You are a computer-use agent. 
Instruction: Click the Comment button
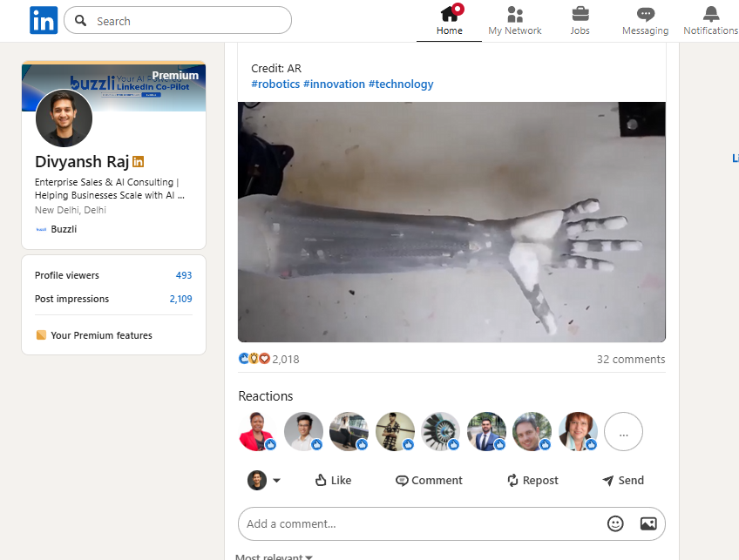tap(429, 480)
